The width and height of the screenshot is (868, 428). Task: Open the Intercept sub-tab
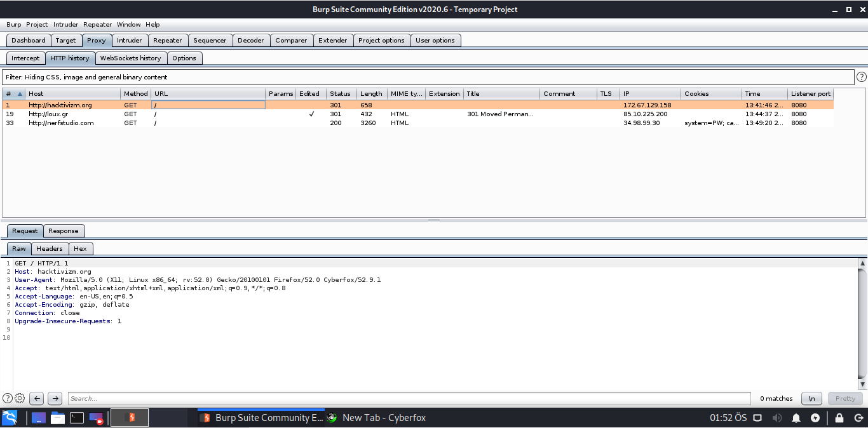point(25,58)
